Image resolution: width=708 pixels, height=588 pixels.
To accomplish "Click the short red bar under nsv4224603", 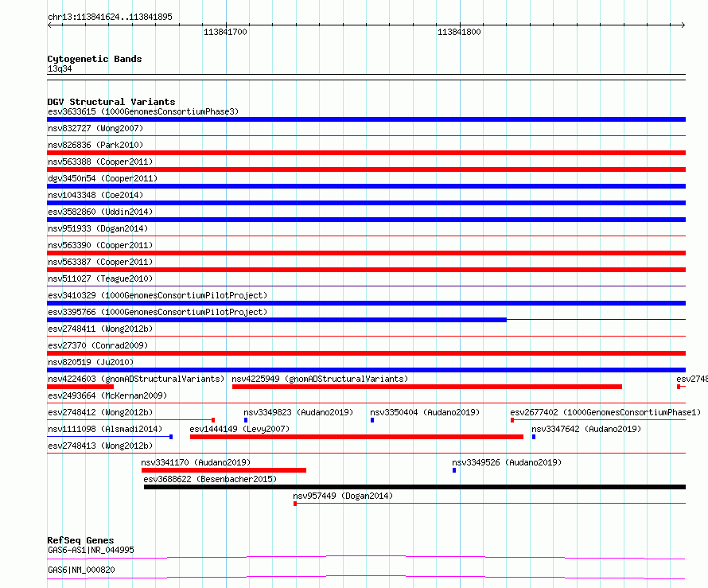I will tap(80, 387).
